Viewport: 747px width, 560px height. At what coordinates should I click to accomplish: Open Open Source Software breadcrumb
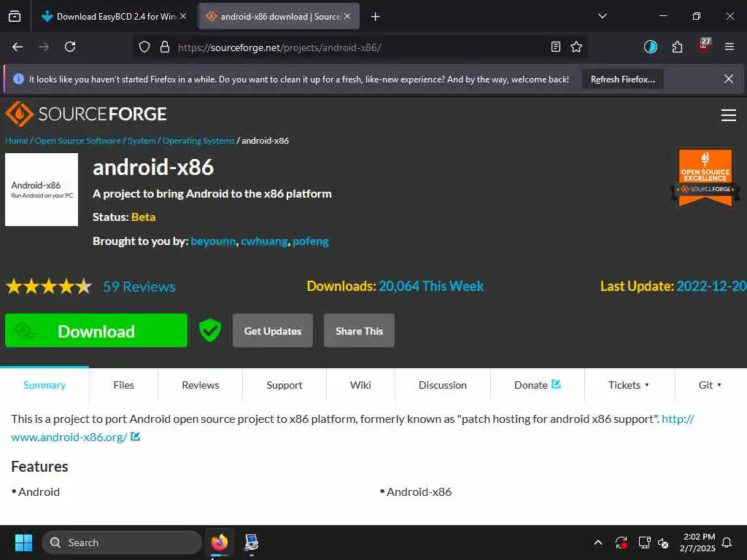click(x=78, y=141)
